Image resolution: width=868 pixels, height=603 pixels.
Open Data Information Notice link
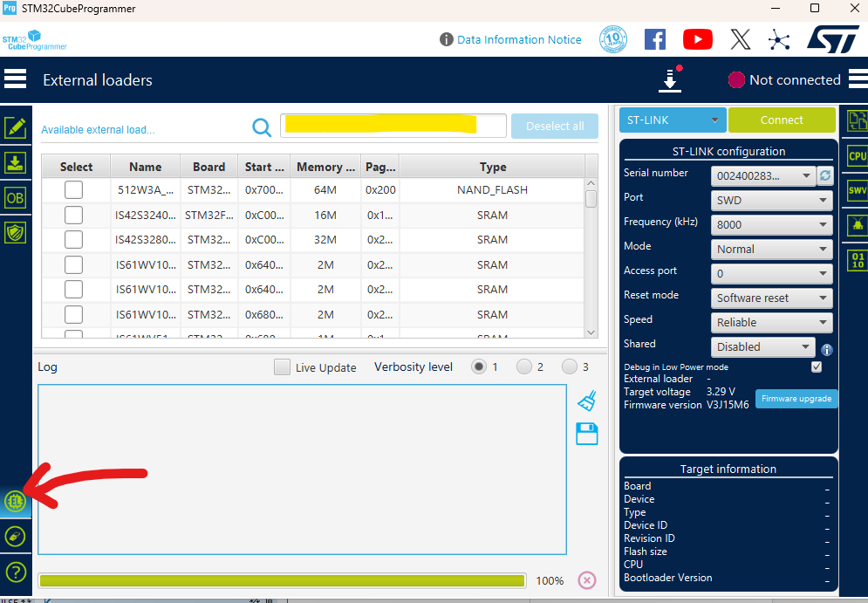pos(519,40)
